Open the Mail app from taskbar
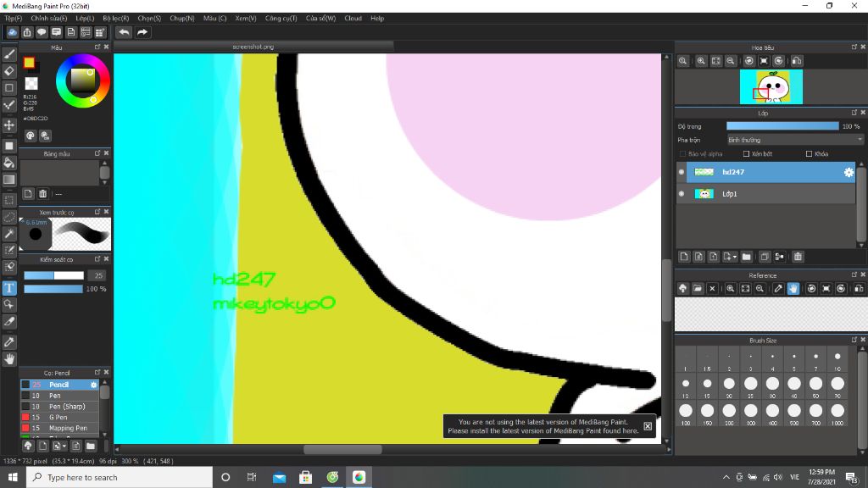 279,477
